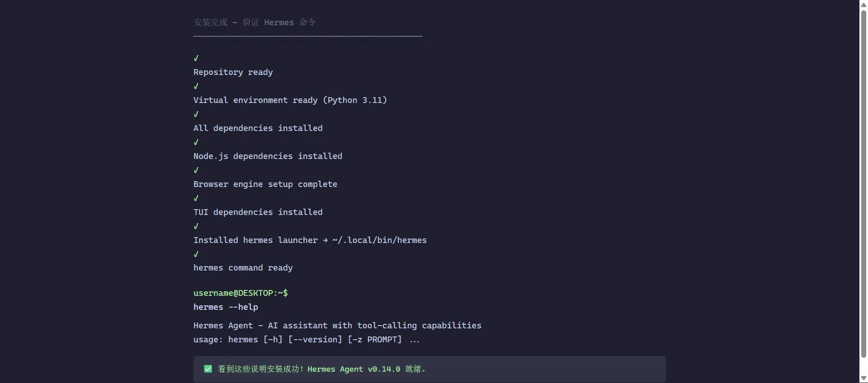This screenshot has height=383, width=868.
Task: Click the 'Installed hermes launcher' line
Action: tap(310, 240)
